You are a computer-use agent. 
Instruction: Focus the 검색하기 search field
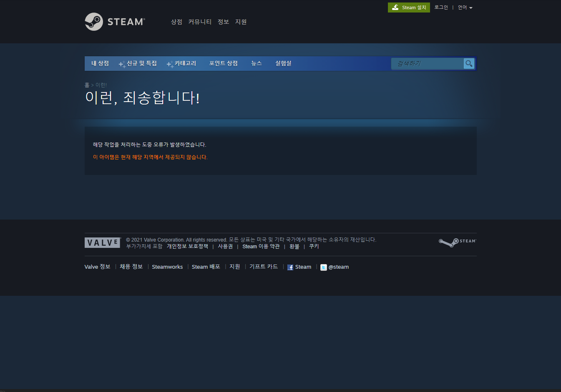coord(427,63)
